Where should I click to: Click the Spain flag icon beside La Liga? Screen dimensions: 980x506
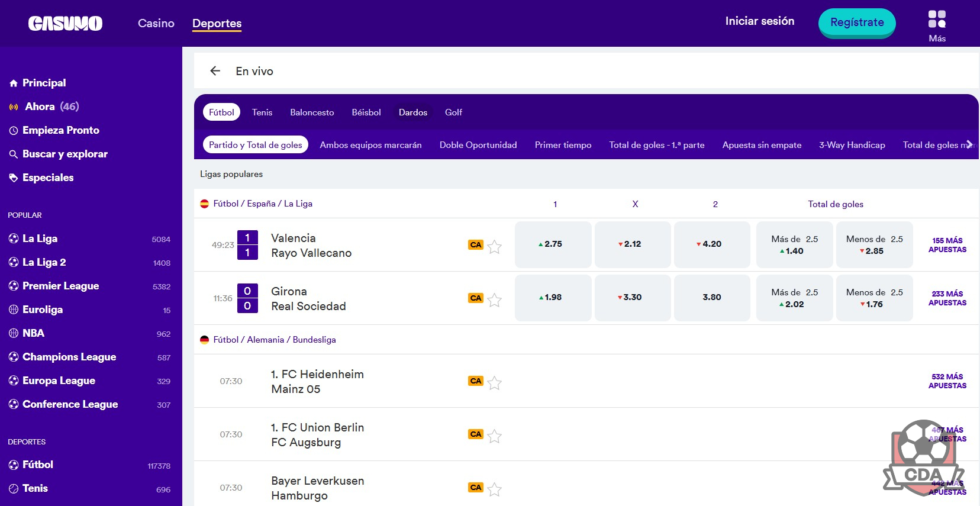pyautogui.click(x=204, y=204)
